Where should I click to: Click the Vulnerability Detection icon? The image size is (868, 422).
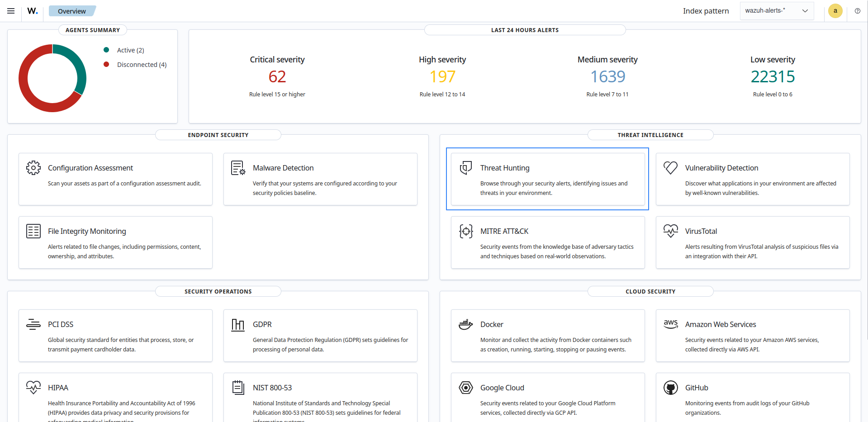click(671, 167)
